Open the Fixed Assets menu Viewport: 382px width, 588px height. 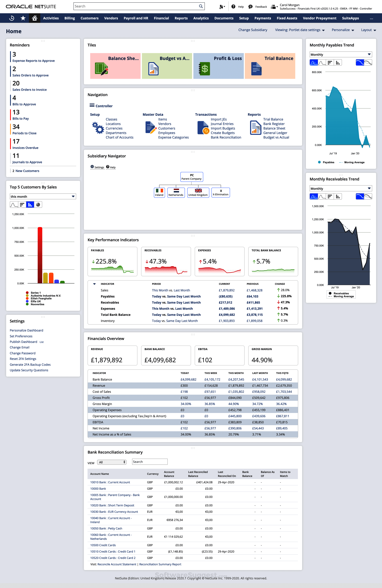click(287, 18)
